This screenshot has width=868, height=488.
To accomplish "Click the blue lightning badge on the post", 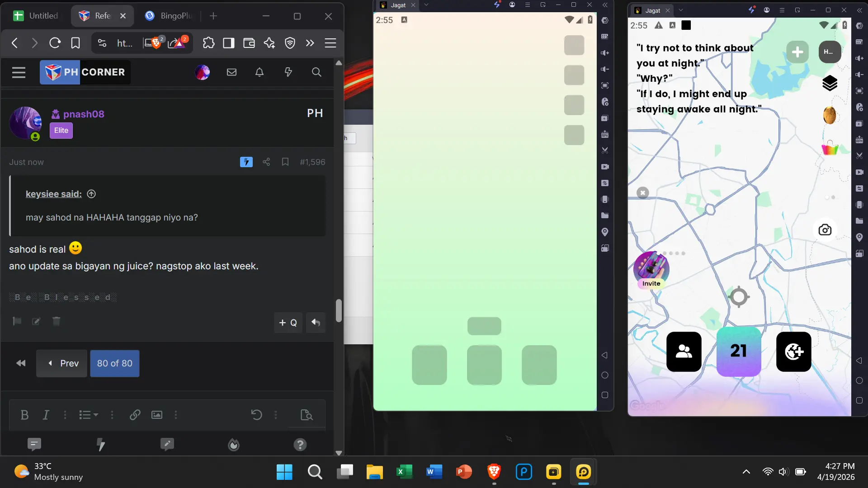I will (246, 162).
